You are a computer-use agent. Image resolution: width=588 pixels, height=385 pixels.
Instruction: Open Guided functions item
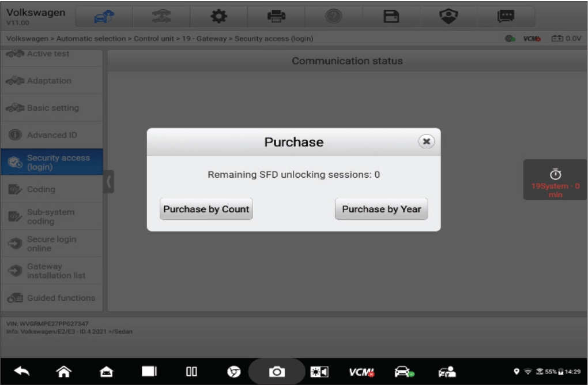52,298
